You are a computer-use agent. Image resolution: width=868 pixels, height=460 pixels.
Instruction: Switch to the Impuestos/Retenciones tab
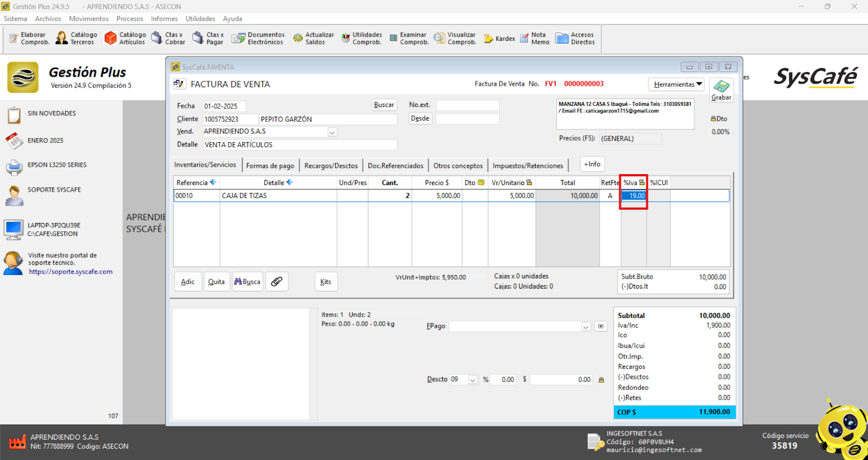(x=527, y=166)
